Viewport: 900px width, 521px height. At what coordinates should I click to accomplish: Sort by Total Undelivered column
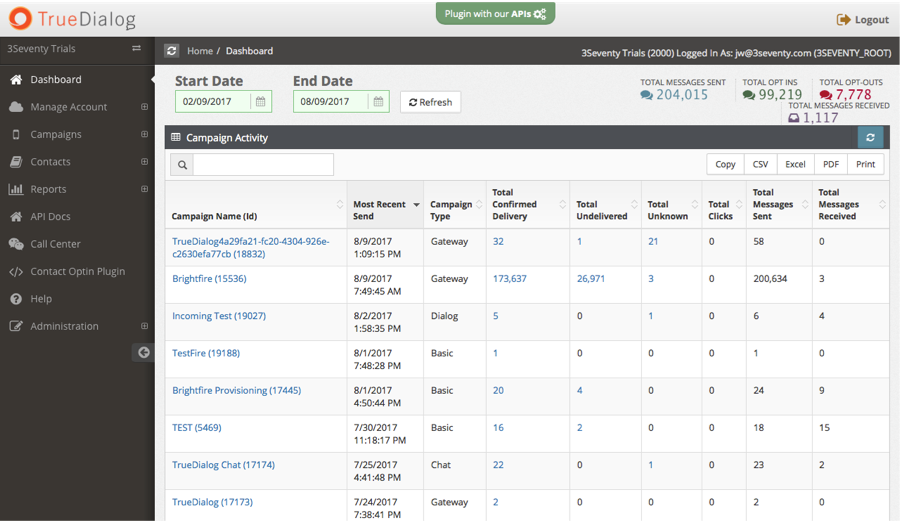[x=606, y=205]
